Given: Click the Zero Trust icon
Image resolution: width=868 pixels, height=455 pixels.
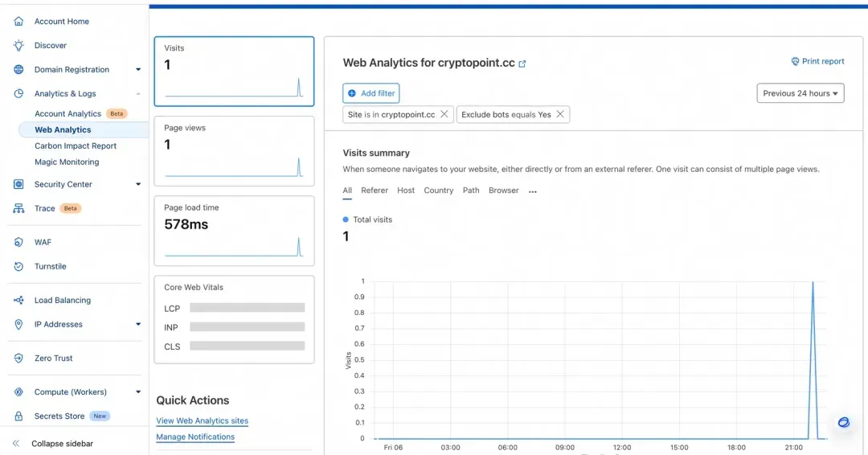Looking at the screenshot, I should point(18,359).
